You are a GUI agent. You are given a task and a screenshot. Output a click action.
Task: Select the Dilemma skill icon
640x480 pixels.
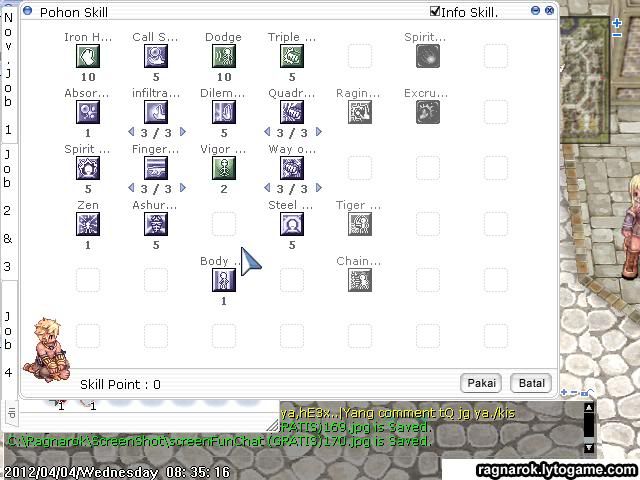coord(224,112)
